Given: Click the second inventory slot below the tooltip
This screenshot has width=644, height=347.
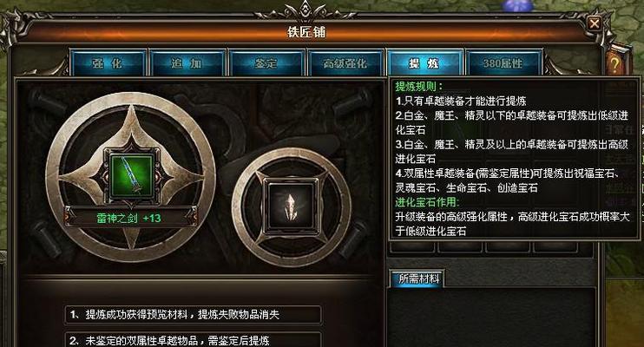Looking at the screenshot, I should click(x=460, y=246).
